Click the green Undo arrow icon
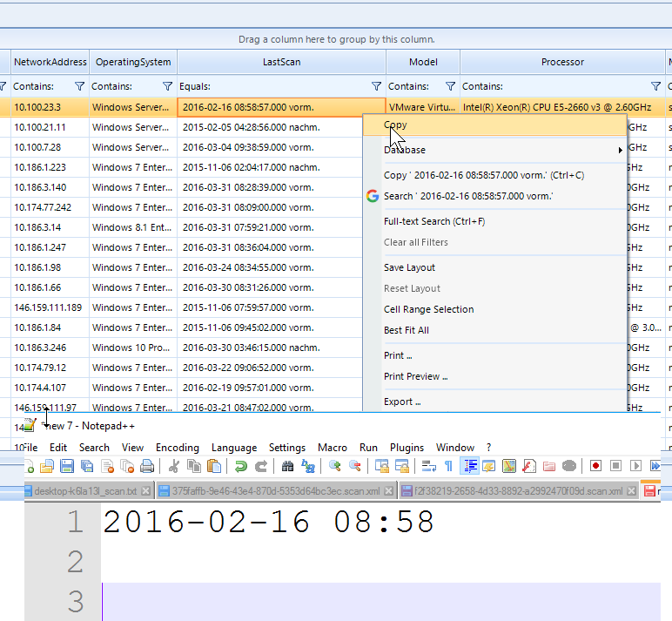The width and height of the screenshot is (672, 621). pos(241,466)
